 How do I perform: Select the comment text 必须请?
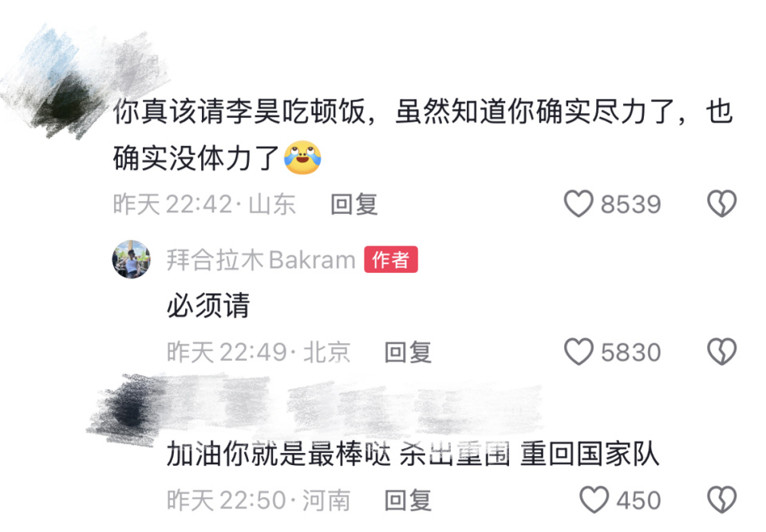[208, 305]
